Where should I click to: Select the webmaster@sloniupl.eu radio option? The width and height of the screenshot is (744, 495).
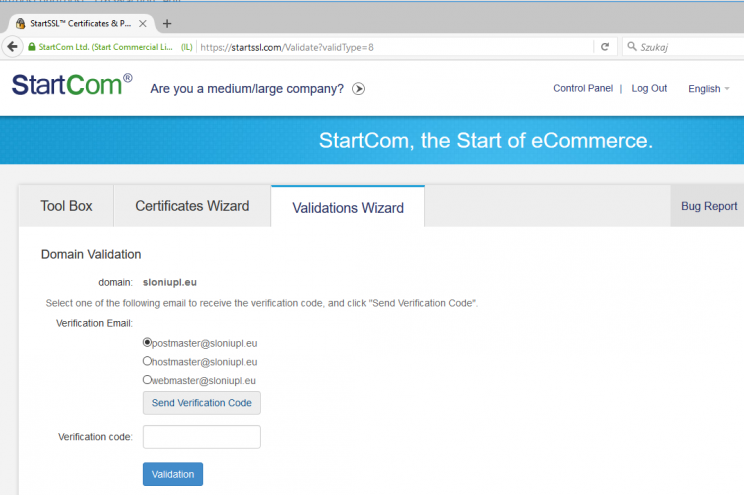[x=147, y=380]
